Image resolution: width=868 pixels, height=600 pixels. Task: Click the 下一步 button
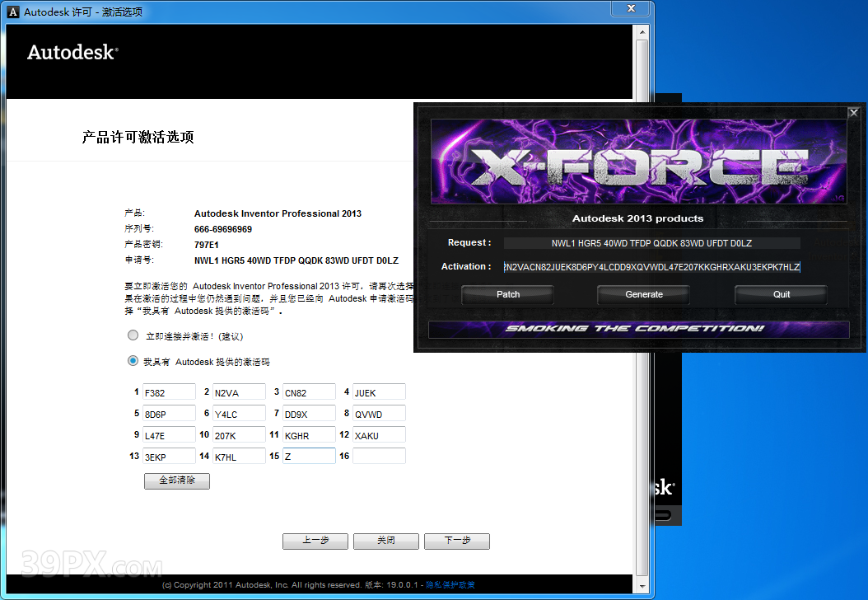point(456,541)
